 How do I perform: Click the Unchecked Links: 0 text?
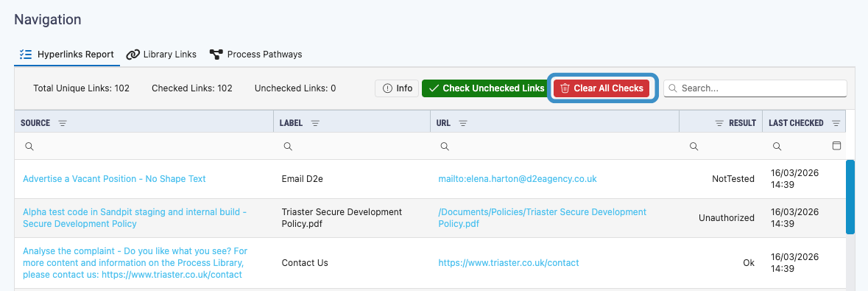[295, 88]
